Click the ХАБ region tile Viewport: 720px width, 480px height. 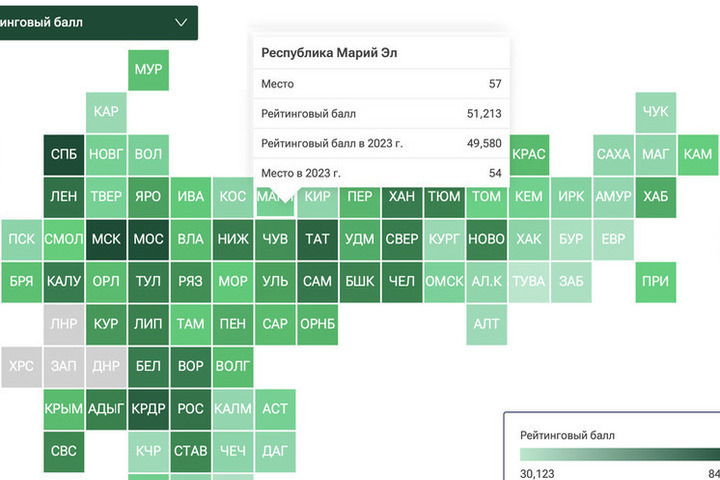pyautogui.click(x=655, y=197)
